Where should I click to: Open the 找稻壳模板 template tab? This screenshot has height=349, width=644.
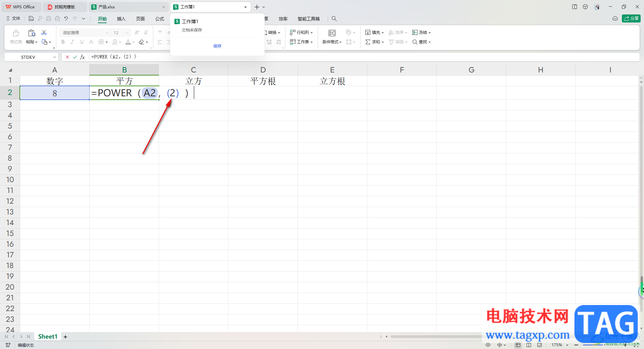[65, 7]
